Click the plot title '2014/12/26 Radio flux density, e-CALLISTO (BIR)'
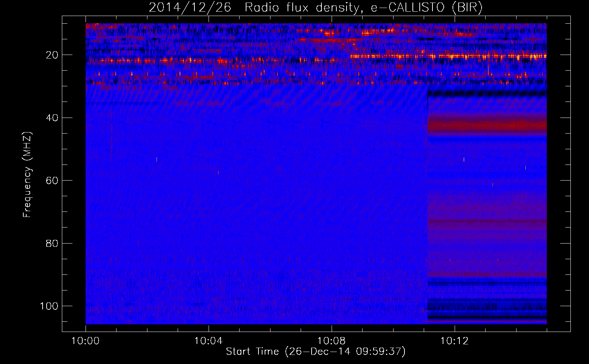The image size is (589, 364). coord(316,8)
